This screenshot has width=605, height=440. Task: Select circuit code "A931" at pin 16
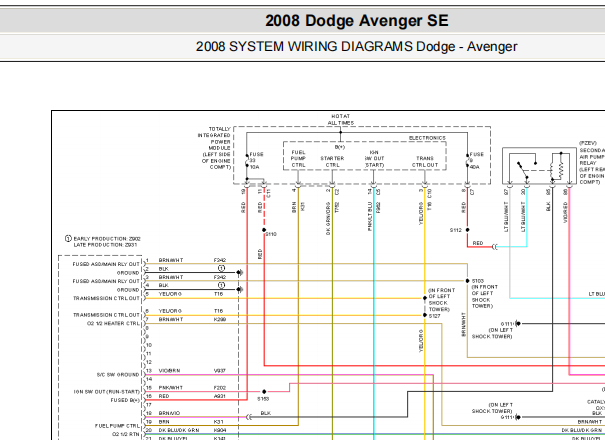click(220, 396)
